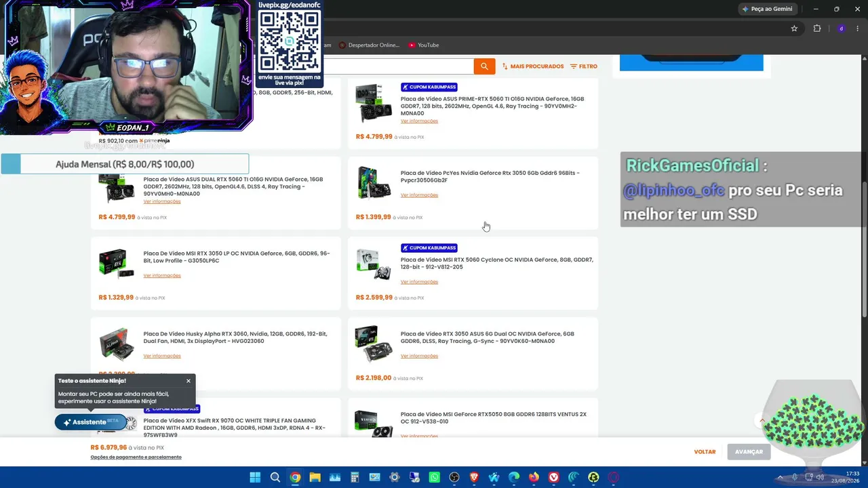868x488 pixels.
Task: Select the MSI RTX 5060 Cyclone OC thumbnail
Action: tap(374, 264)
